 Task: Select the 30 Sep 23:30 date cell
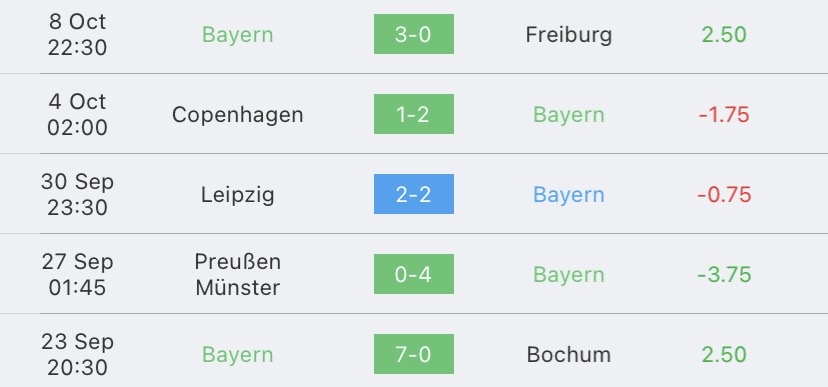[77, 194]
